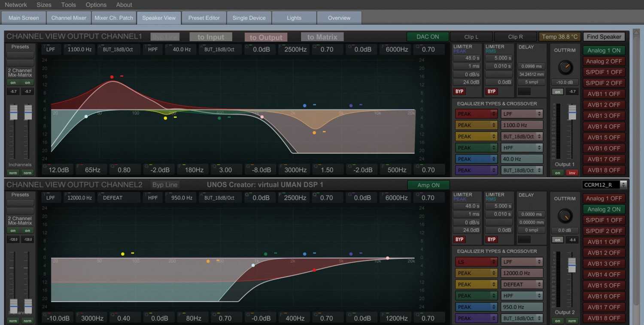The height and width of the screenshot is (325, 644).
Task: Enable Channel 2 AVB1 3 OFF routing
Action: [604, 264]
